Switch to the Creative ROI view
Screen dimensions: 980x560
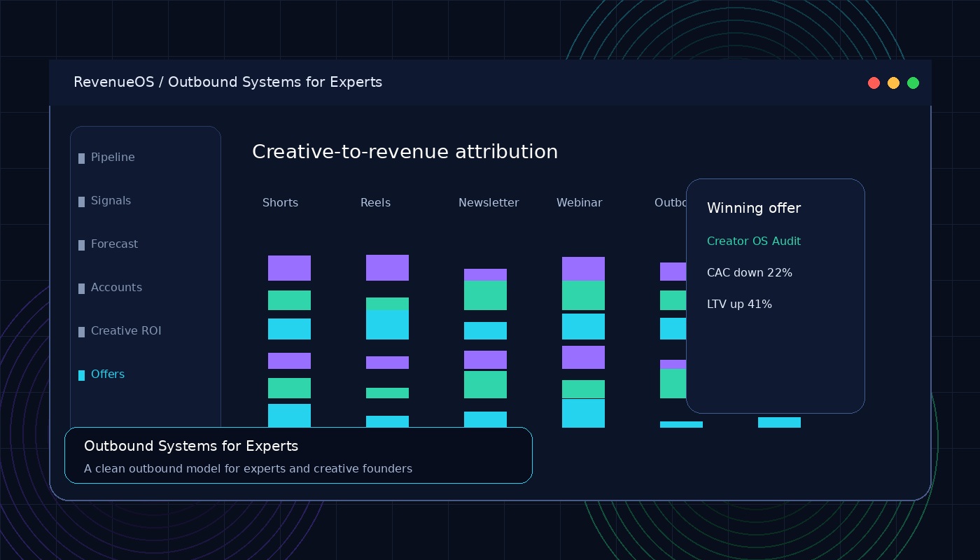click(120, 331)
